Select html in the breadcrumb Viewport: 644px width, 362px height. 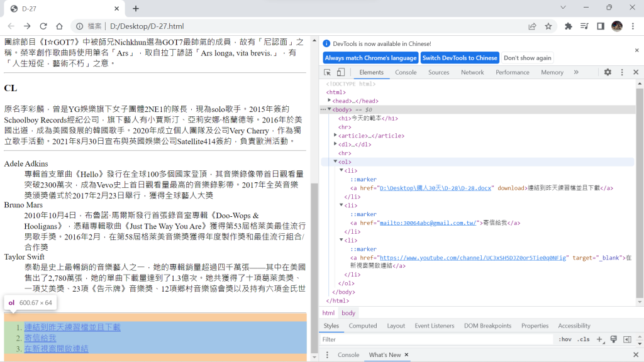pos(328,313)
